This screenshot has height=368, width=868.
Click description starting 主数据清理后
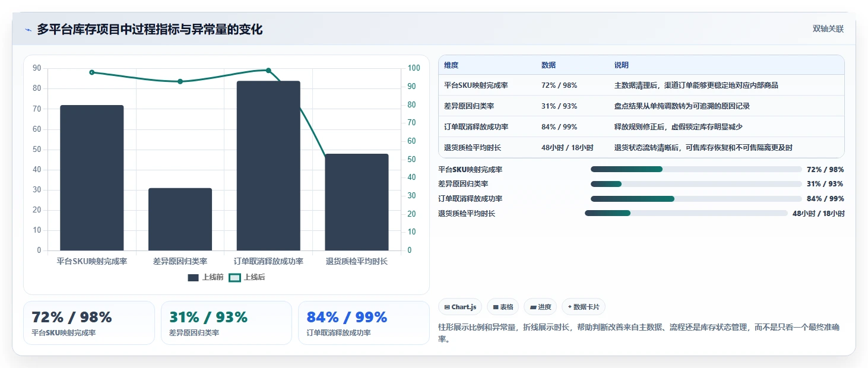pyautogui.click(x=696, y=85)
